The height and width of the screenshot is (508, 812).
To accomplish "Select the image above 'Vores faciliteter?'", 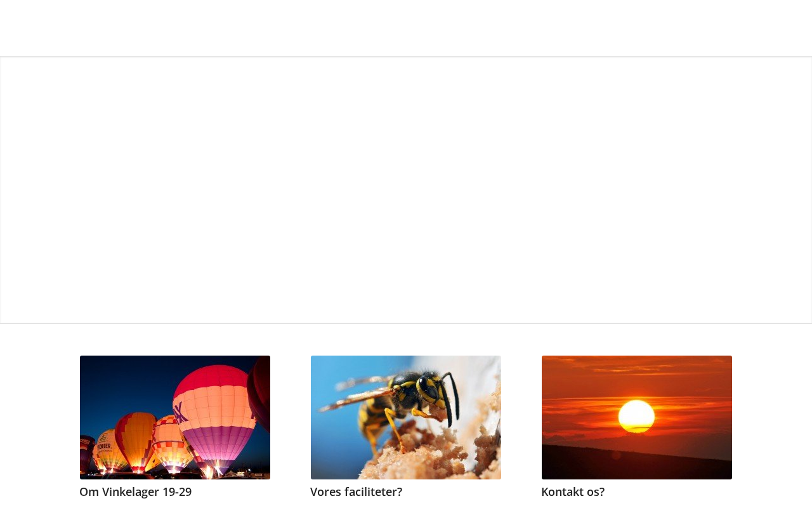I will pyautogui.click(x=406, y=417).
